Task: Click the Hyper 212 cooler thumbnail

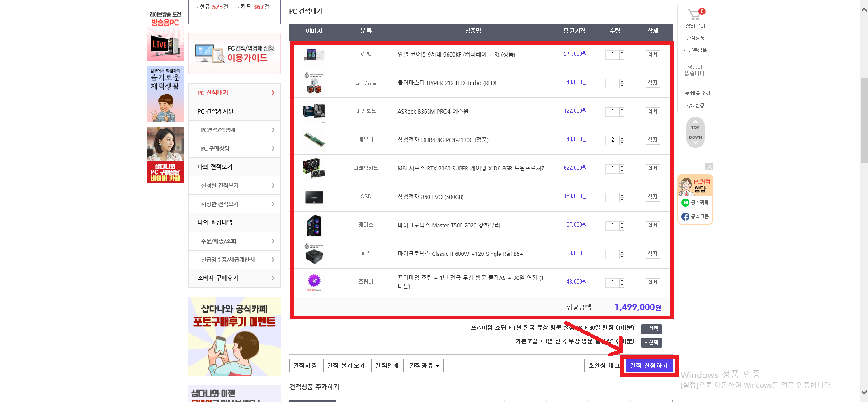Action: click(314, 83)
